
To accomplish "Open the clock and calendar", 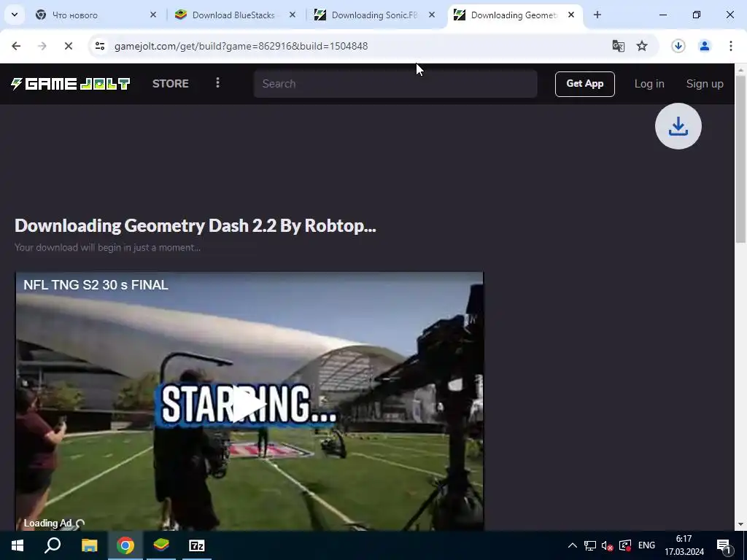I will 684,545.
